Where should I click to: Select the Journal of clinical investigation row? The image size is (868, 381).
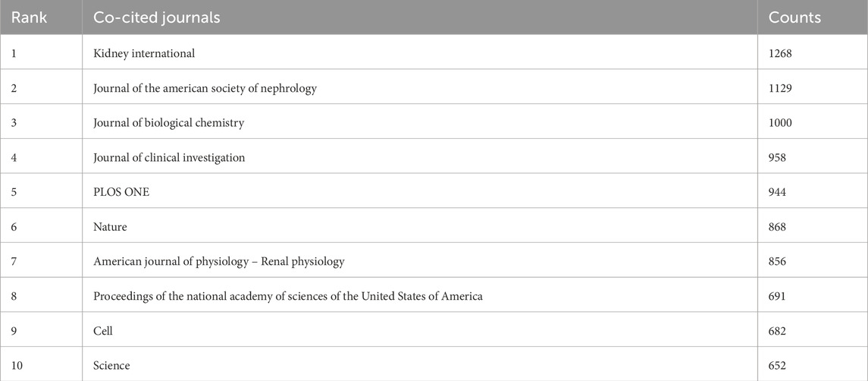(169, 158)
